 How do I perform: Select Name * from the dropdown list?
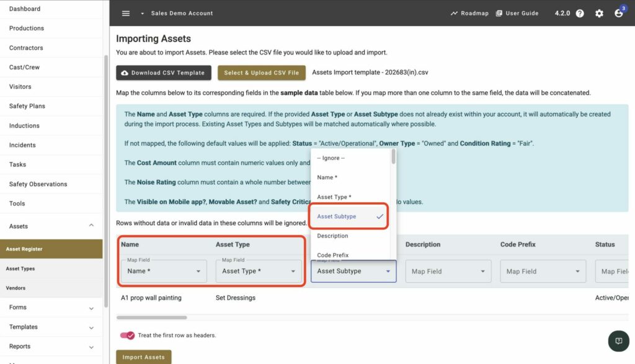350,177
